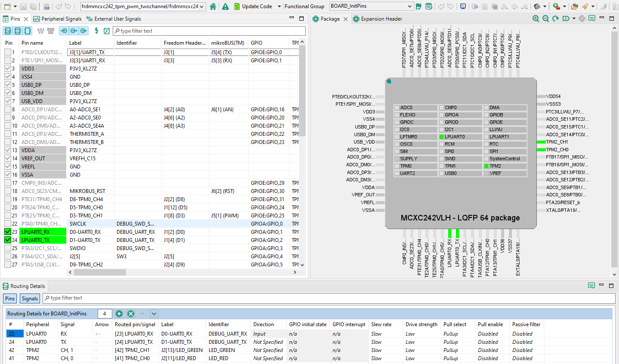
Task: Check the pin 1 PTE0/CLKOUT32K checkbox
Action: tap(8, 52)
